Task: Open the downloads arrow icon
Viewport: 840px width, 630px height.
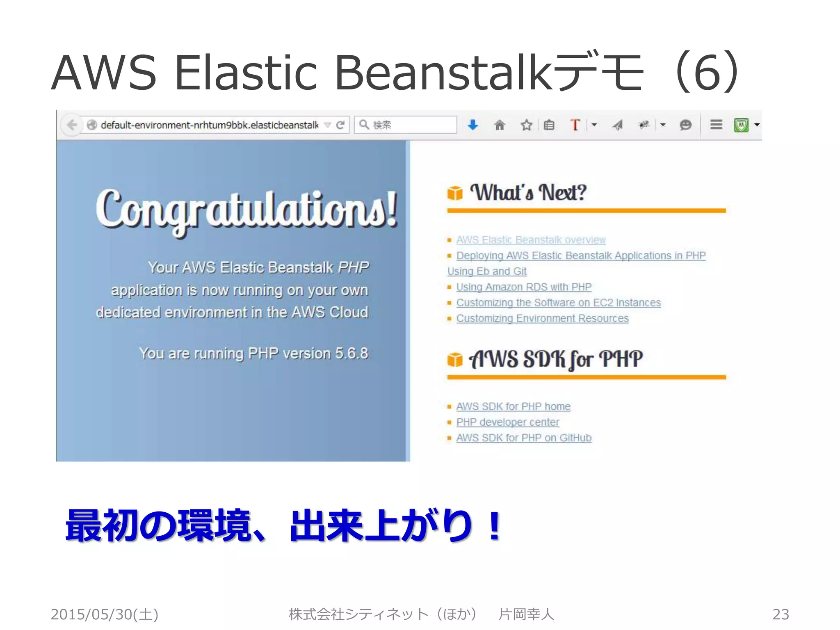Action: pyautogui.click(x=473, y=125)
